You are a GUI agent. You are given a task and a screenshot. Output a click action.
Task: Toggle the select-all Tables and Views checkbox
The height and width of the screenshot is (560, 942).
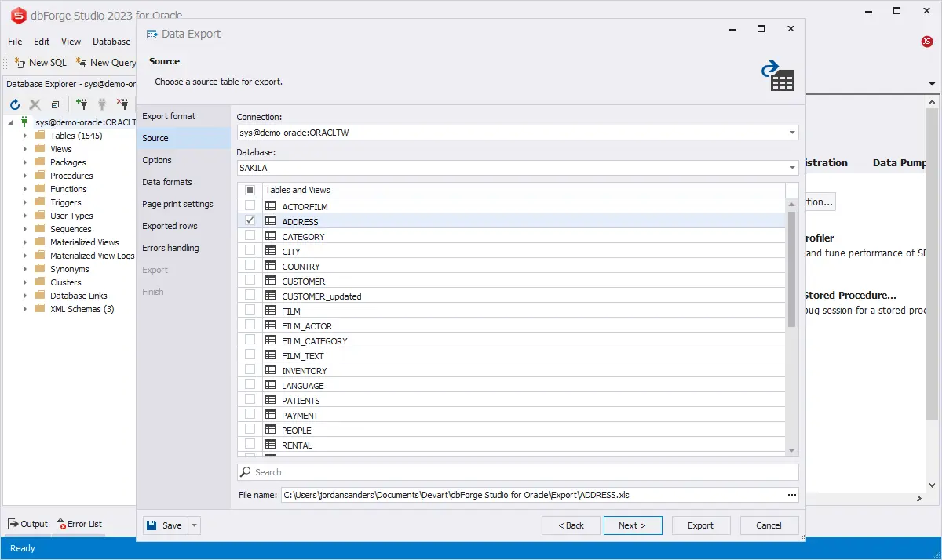pos(250,190)
